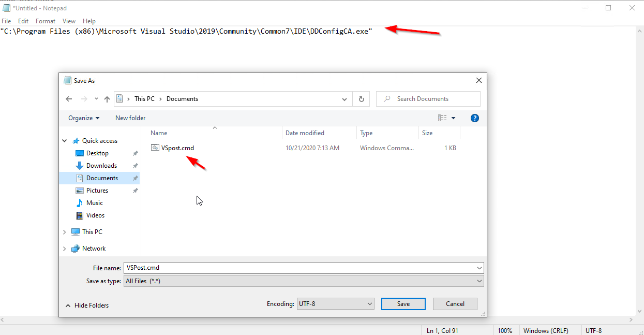Click the New folder button
The width and height of the screenshot is (644, 335).
click(130, 118)
